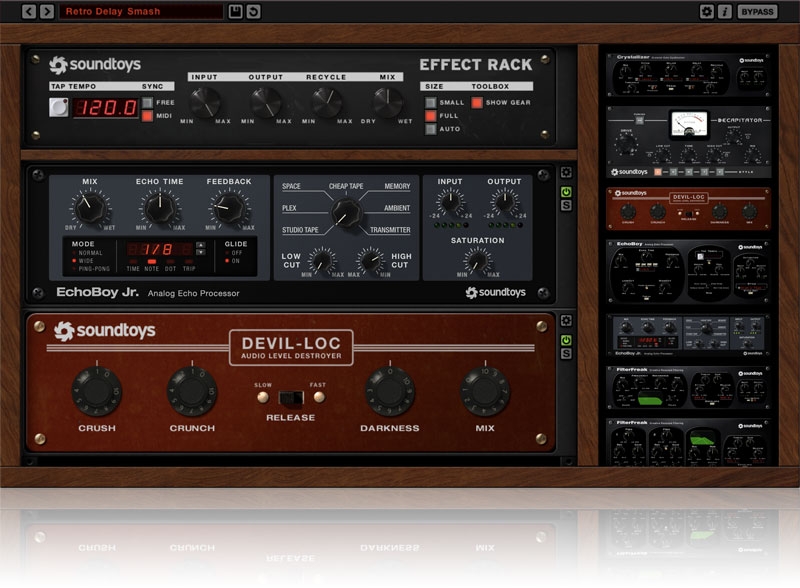800x588 pixels.
Task: Choose the STUDIO TAPE echo style
Action: click(x=300, y=230)
